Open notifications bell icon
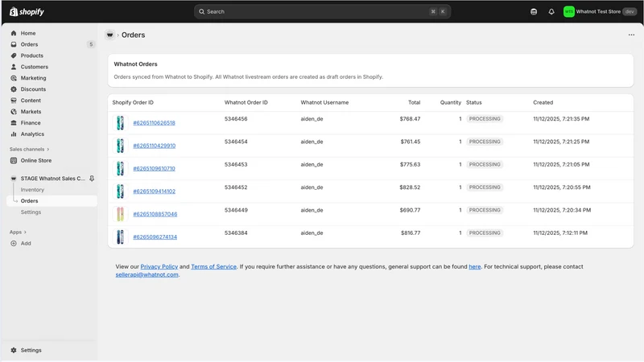 pyautogui.click(x=551, y=11)
